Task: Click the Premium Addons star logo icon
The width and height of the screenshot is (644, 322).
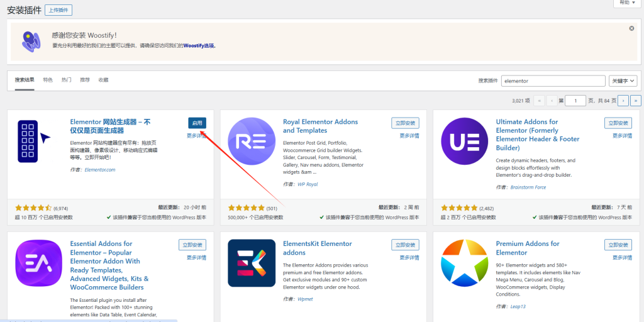Action: [465, 263]
